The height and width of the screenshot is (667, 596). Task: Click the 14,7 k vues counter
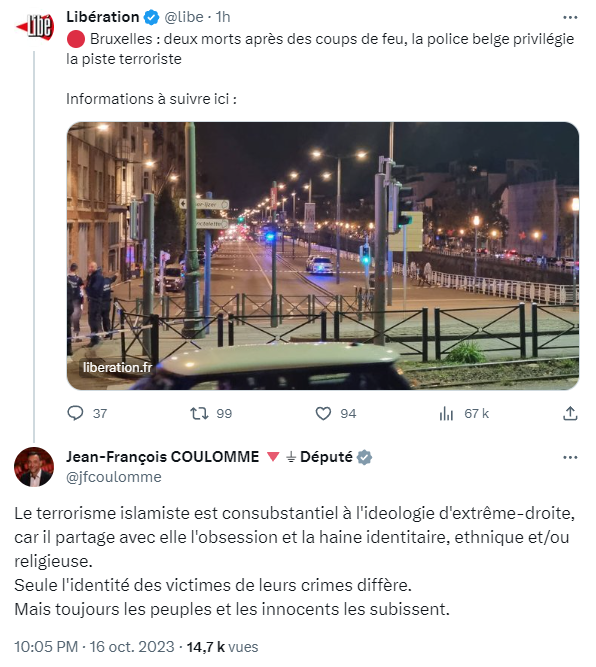pos(222,647)
